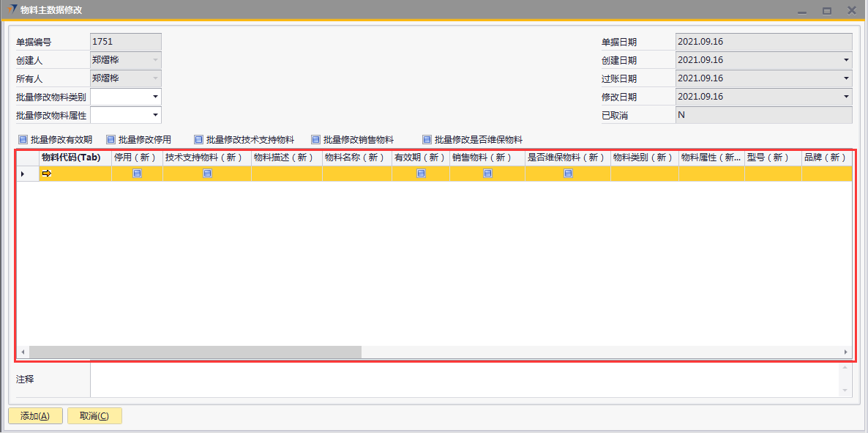Enable 批量修改有效期 checkbox
Image resolution: width=868 pixels, height=433 pixels.
click(23, 139)
